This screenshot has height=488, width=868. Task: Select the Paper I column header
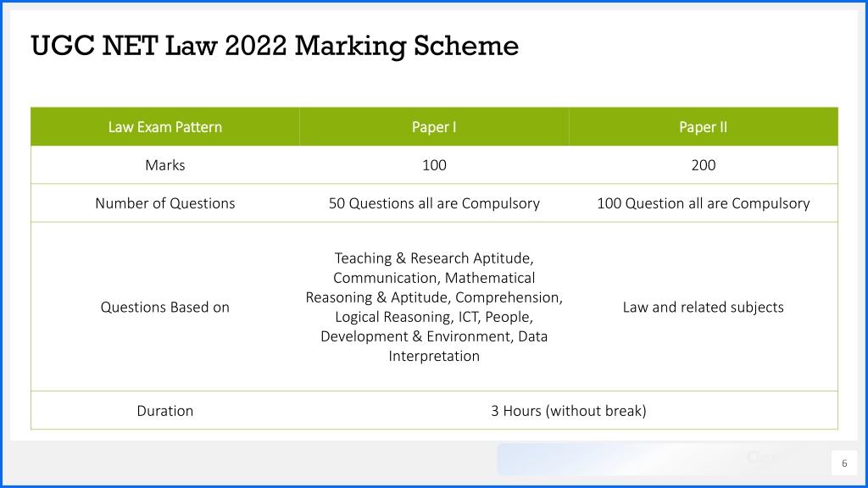click(434, 127)
